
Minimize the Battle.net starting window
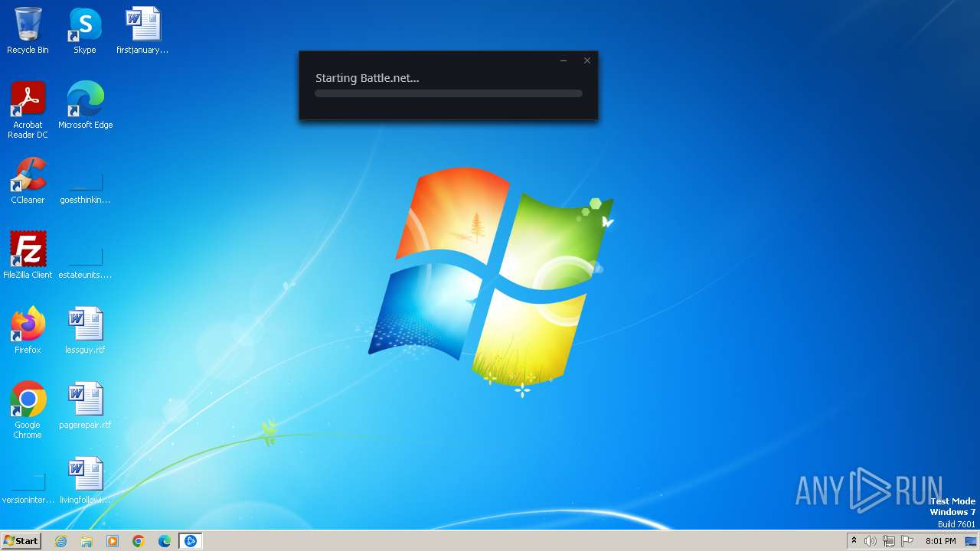point(563,60)
